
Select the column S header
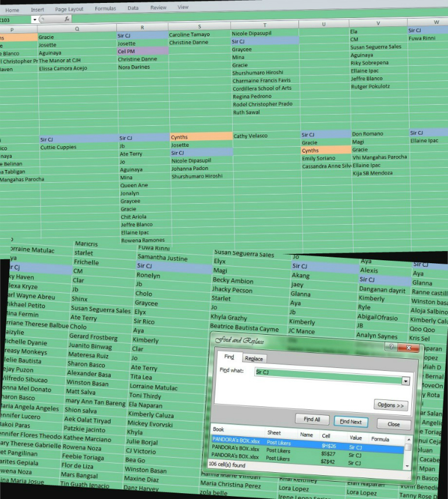[200, 26]
